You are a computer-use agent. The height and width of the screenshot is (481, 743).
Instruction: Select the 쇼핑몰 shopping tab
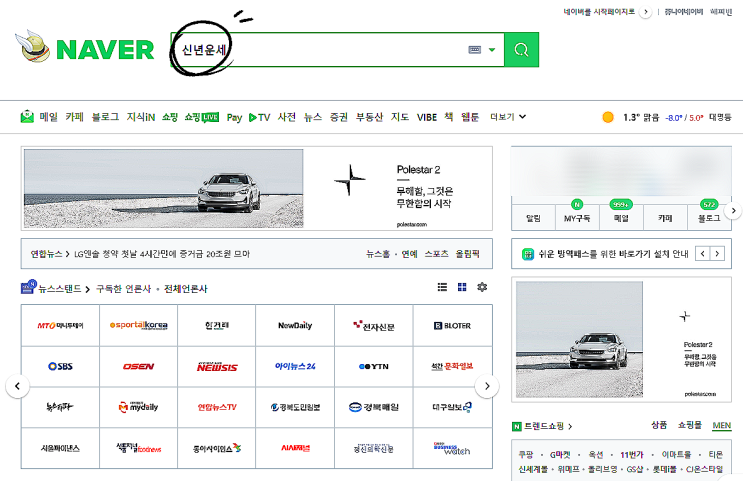(x=689, y=425)
